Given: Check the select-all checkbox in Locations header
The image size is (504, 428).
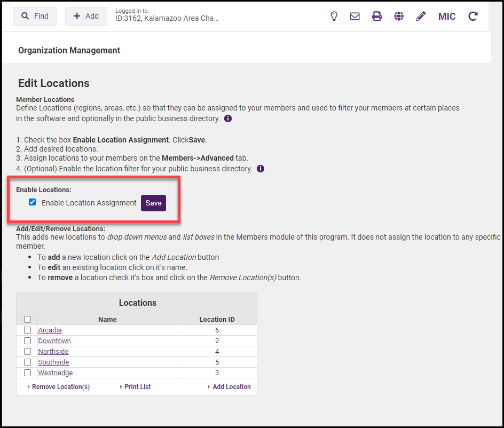Looking at the screenshot, I should tap(27, 320).
